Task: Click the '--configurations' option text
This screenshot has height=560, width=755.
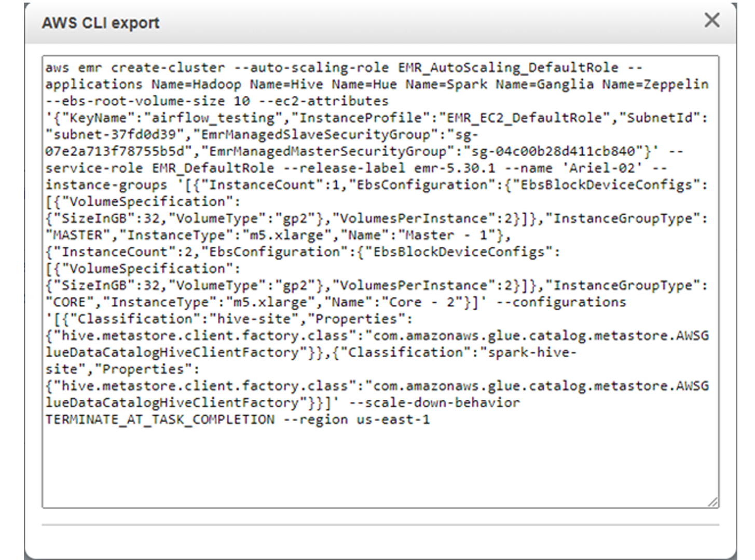Action: pos(561,302)
